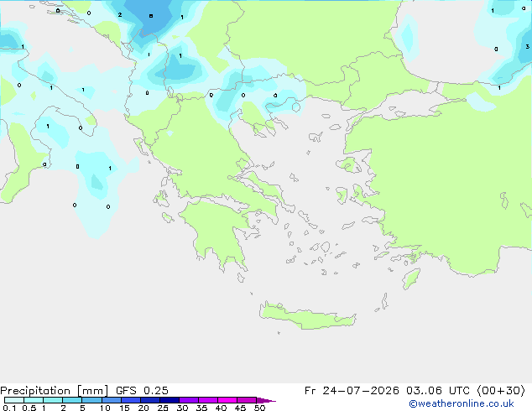Select the 2–5 mm legend color
Viewport: 532px width, 411px height.
72,400
